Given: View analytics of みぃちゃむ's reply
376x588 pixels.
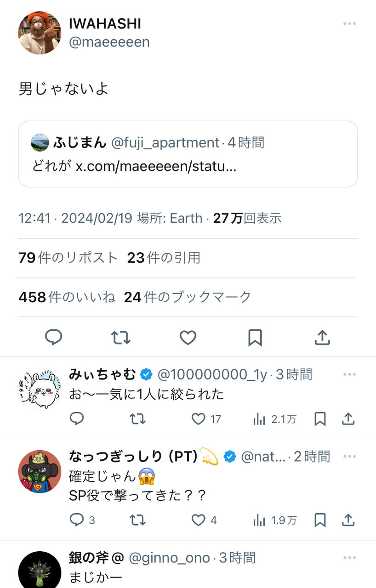Looking at the screenshot, I should (x=260, y=419).
